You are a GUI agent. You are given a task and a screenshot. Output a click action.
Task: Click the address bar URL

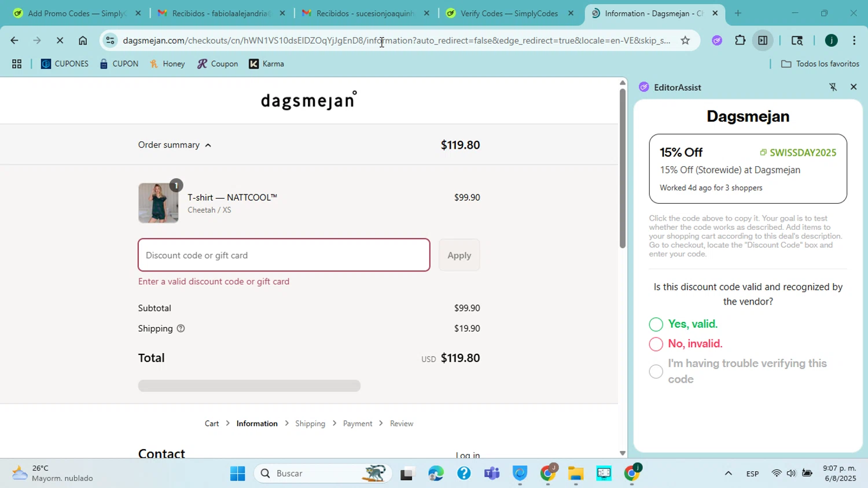tap(396, 41)
